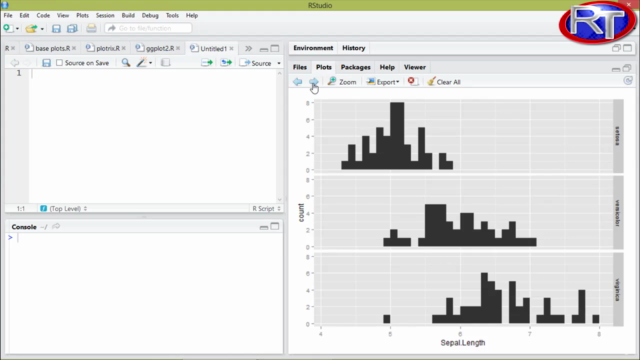
Task: Switch to the Packages tab
Action: click(356, 67)
